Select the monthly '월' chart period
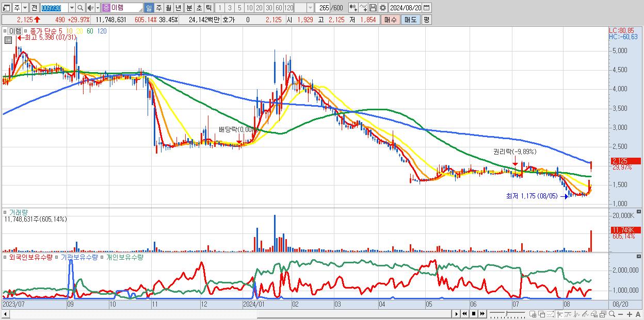 point(169,8)
